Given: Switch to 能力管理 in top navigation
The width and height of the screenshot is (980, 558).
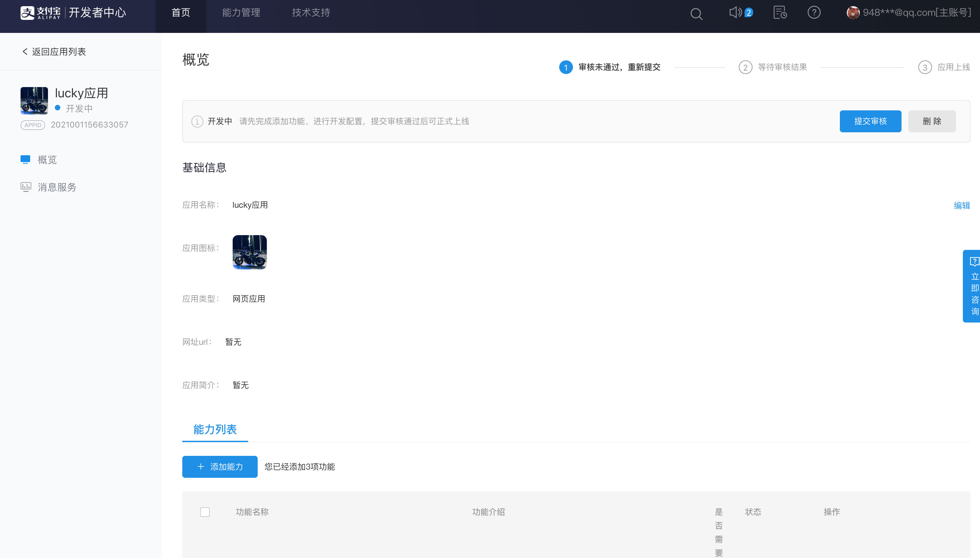Looking at the screenshot, I should (241, 13).
